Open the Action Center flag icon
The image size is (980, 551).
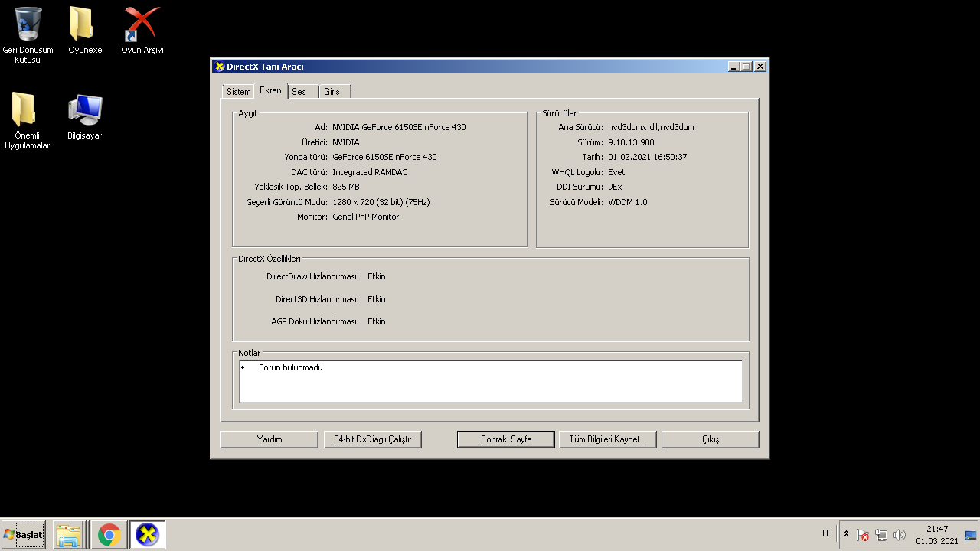(x=863, y=535)
